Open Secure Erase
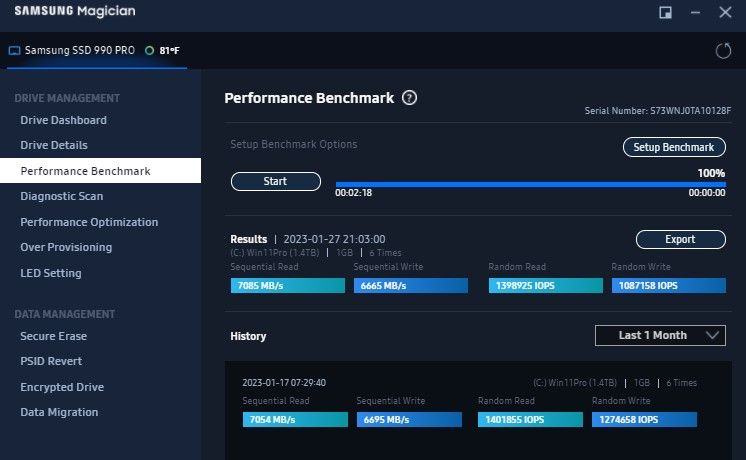 (53, 336)
